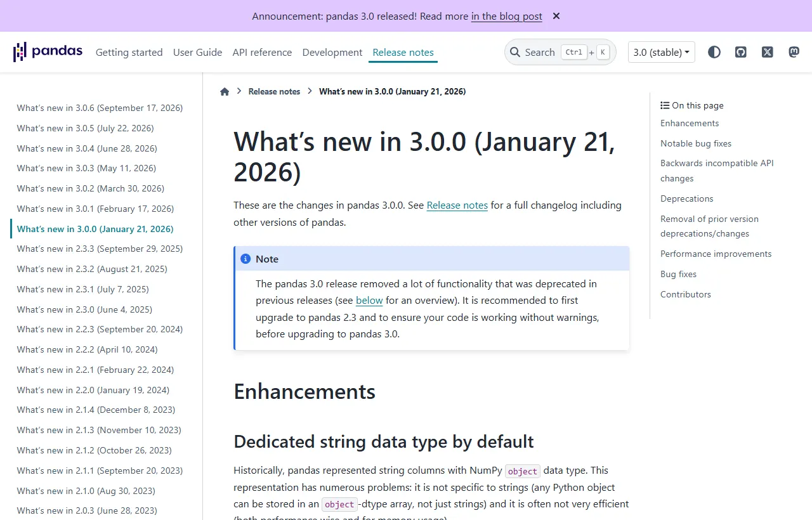Image resolution: width=812 pixels, height=520 pixels.
Task: Jump to Enhancements in On this page
Action: click(x=690, y=123)
